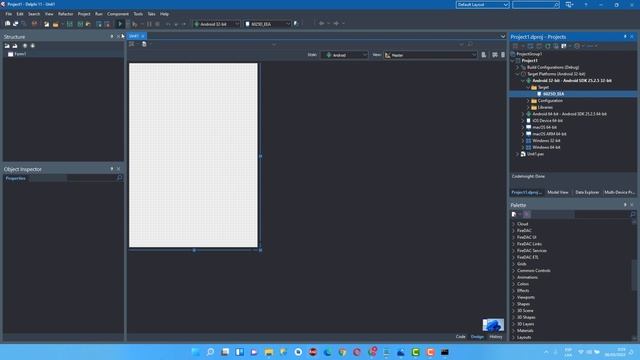Open Microsoft Edge from the taskbar
This screenshot has height=360, width=640.
point(328,352)
